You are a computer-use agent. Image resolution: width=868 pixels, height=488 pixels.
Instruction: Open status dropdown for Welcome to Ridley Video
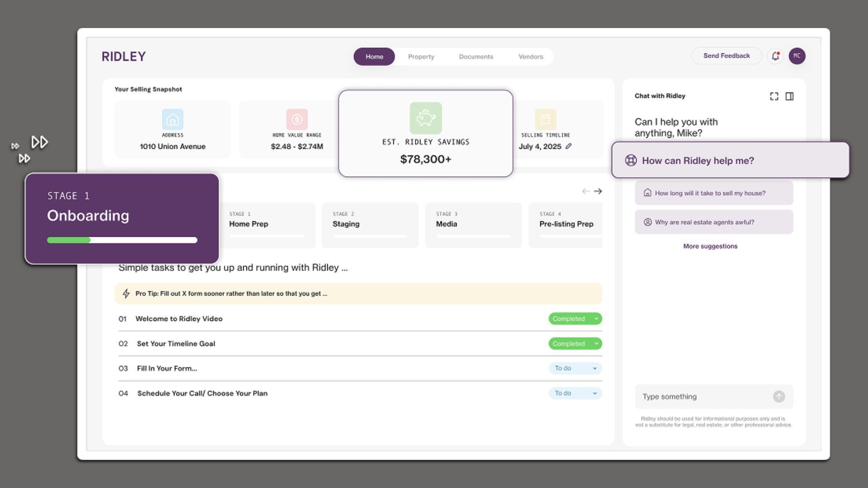(x=575, y=319)
